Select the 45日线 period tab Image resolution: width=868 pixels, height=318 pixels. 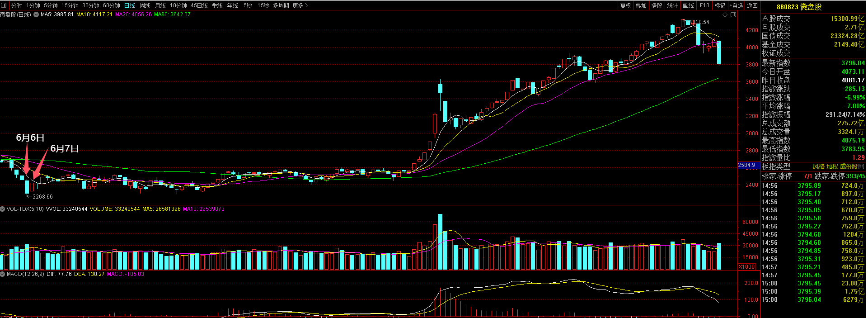pyautogui.click(x=199, y=5)
